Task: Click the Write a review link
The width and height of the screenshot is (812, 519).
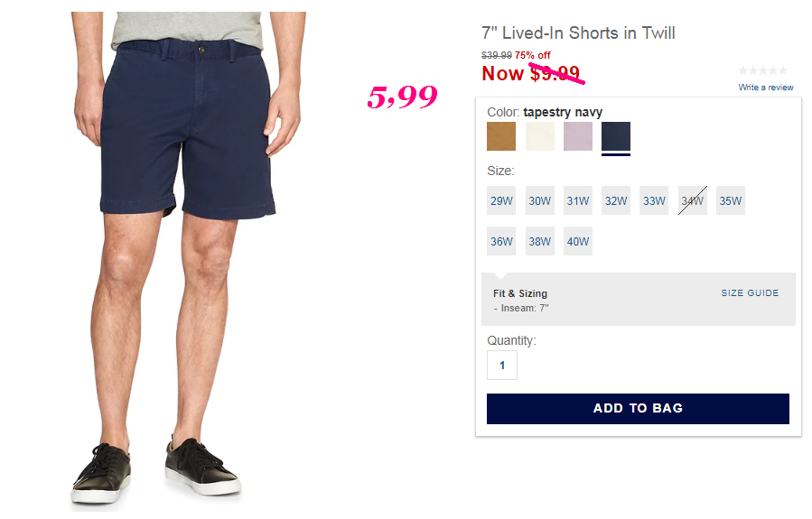Action: click(765, 88)
